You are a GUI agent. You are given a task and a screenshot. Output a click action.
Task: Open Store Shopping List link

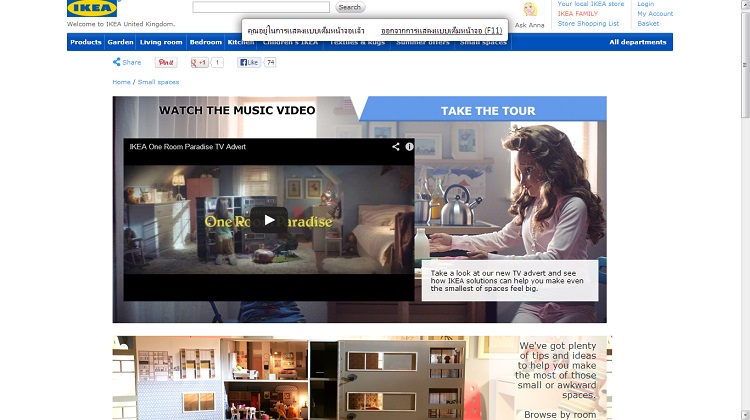[588, 23]
